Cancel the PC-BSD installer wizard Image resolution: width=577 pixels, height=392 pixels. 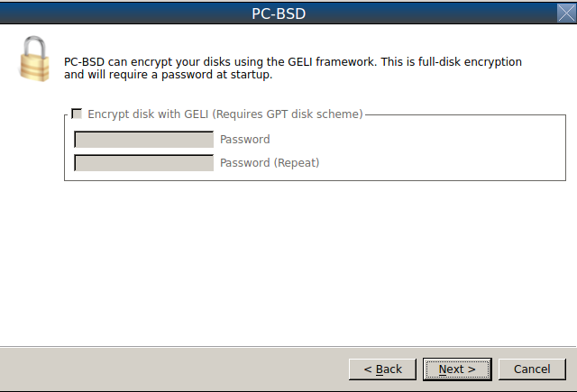(x=532, y=369)
